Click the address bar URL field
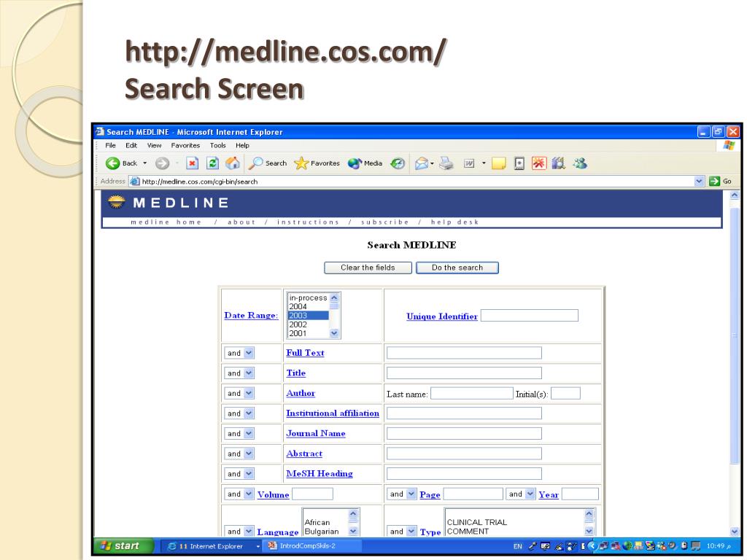This screenshot has width=747, height=560. coord(412,181)
